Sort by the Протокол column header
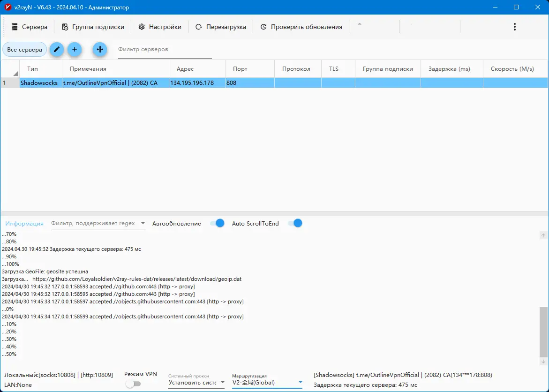This screenshot has width=549, height=392. pyautogui.click(x=298, y=69)
